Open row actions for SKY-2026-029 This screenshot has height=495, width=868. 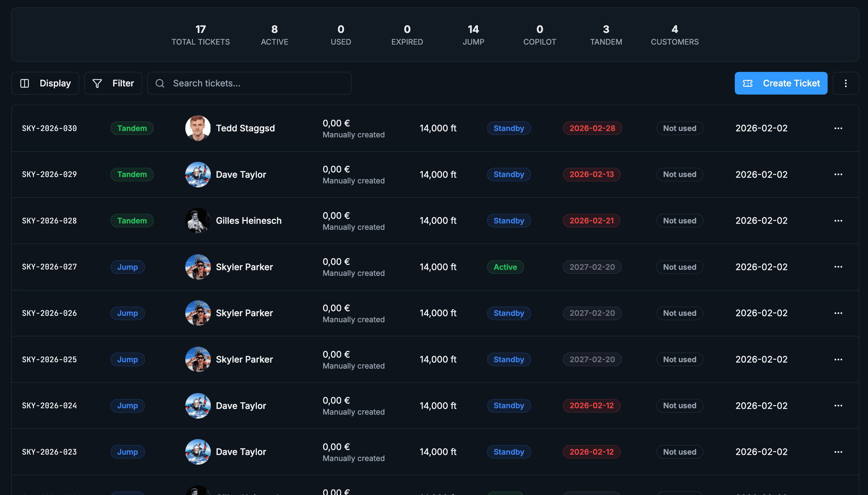pos(838,174)
